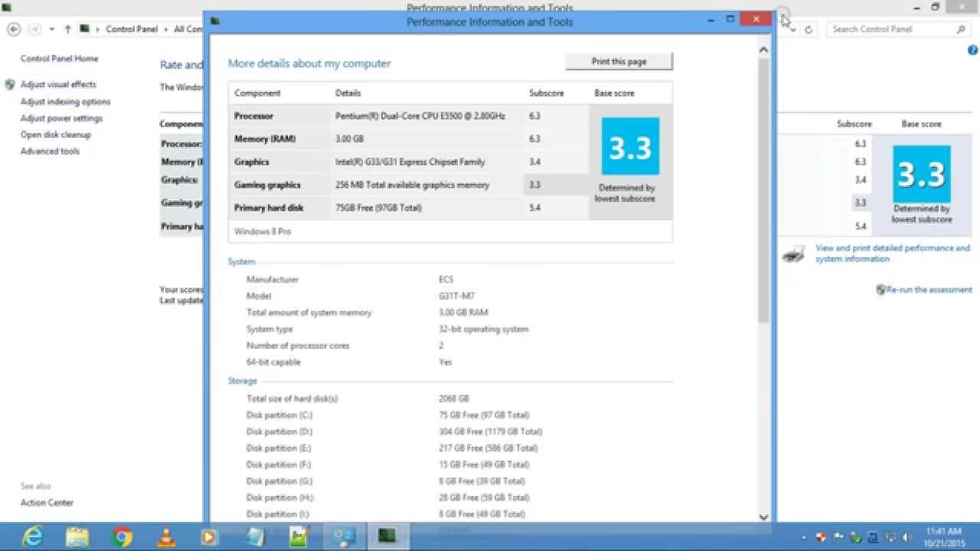Click the blue monitor tray icon
The height and width of the screenshot is (551, 980).
pos(873,537)
